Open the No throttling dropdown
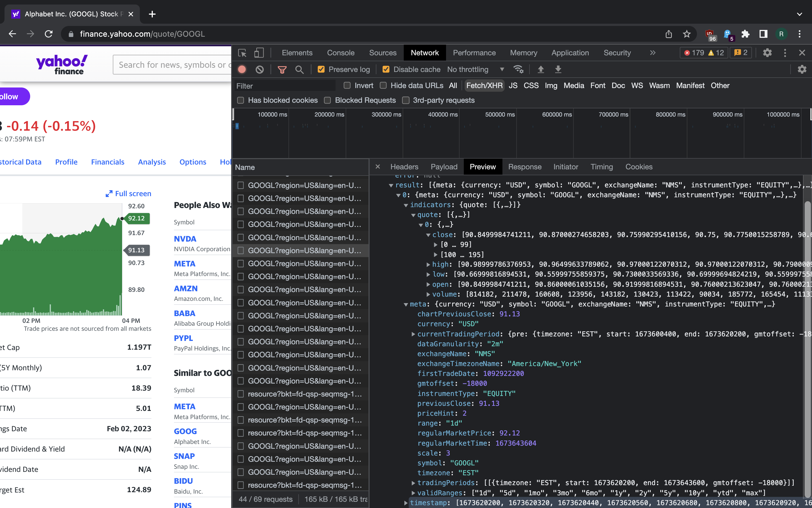The width and height of the screenshot is (812, 508). coord(476,69)
